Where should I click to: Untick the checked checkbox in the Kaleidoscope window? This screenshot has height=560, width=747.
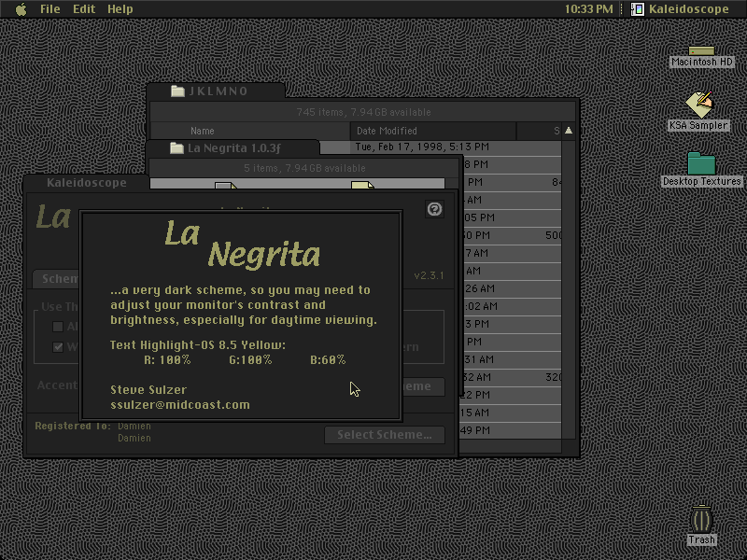click(58, 346)
